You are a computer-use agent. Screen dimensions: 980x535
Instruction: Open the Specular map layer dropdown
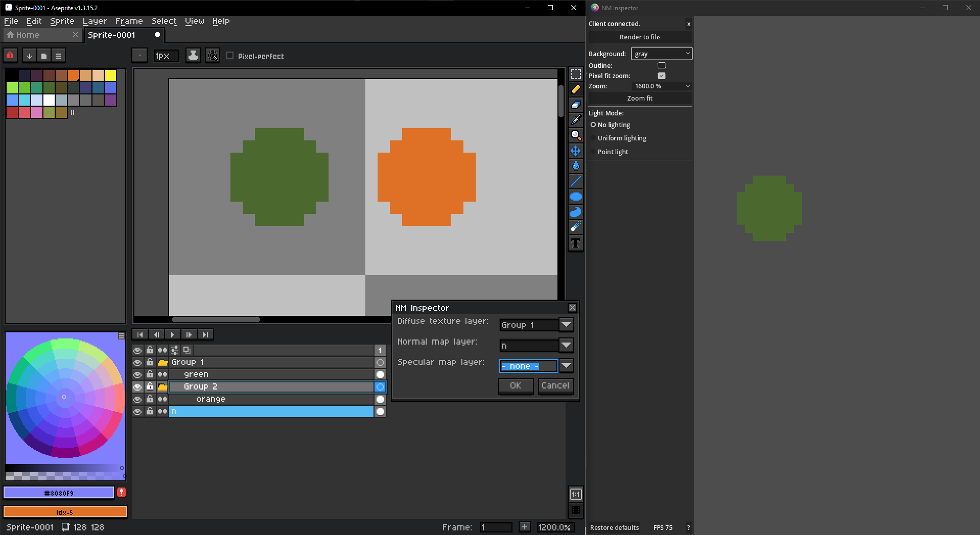tap(566, 366)
